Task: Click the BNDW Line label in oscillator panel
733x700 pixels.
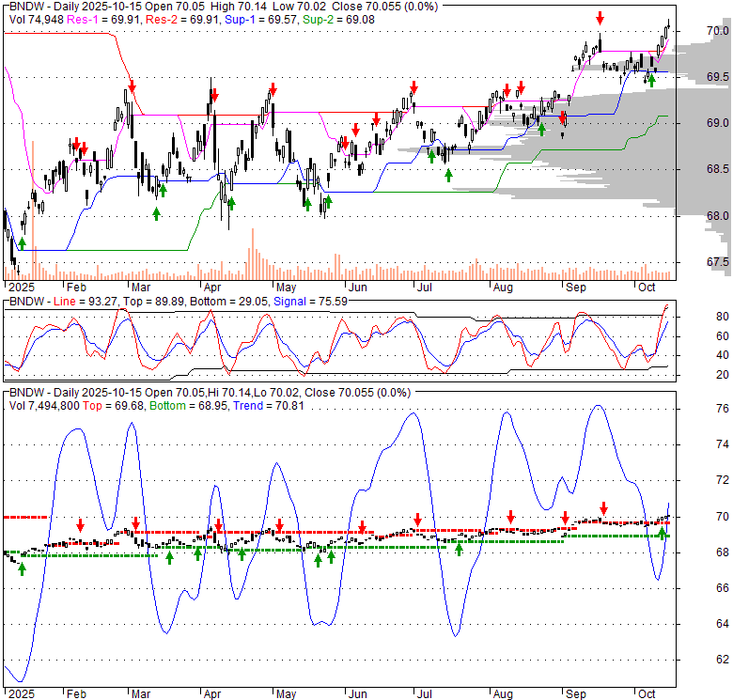Action: [47, 303]
